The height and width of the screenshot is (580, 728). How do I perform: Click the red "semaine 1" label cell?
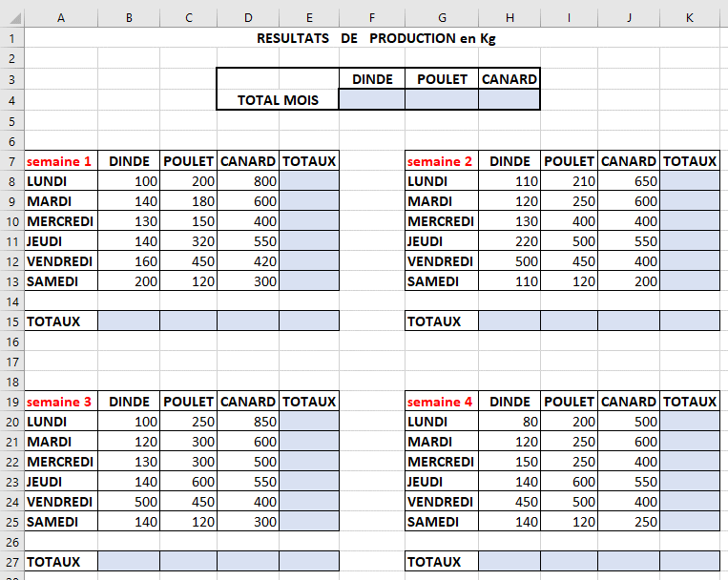tap(61, 161)
